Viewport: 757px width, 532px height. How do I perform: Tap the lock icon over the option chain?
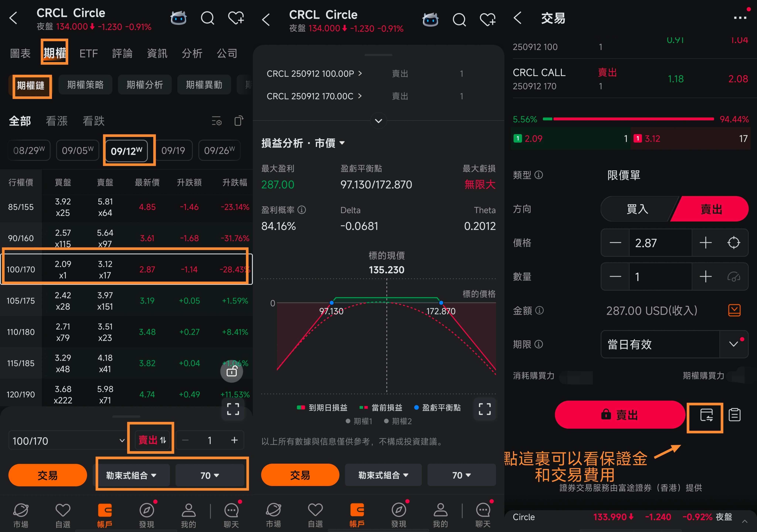click(x=231, y=372)
